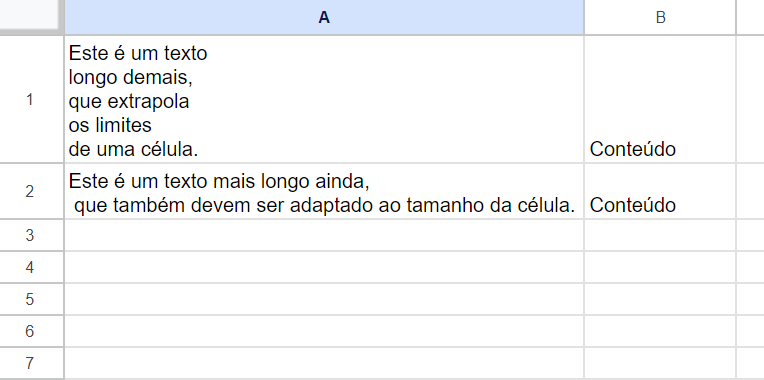Select row 1 header
This screenshot has height=380, width=764.
tap(32, 99)
